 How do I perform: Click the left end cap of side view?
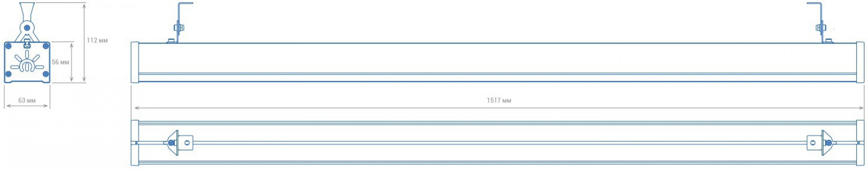[135, 62]
